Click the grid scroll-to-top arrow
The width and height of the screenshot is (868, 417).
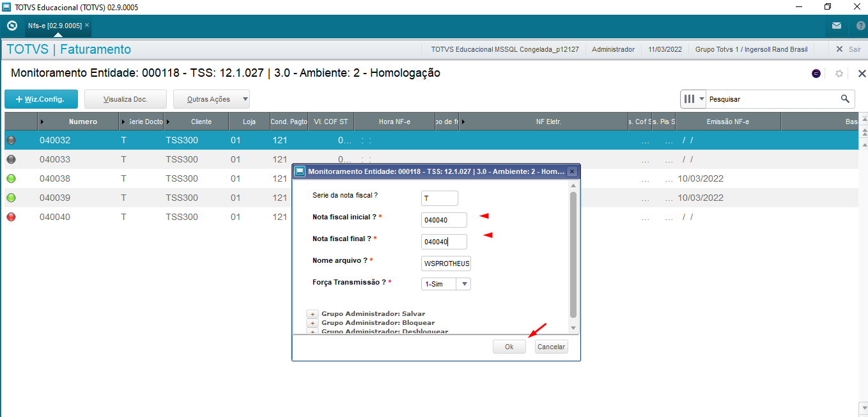coord(864,120)
